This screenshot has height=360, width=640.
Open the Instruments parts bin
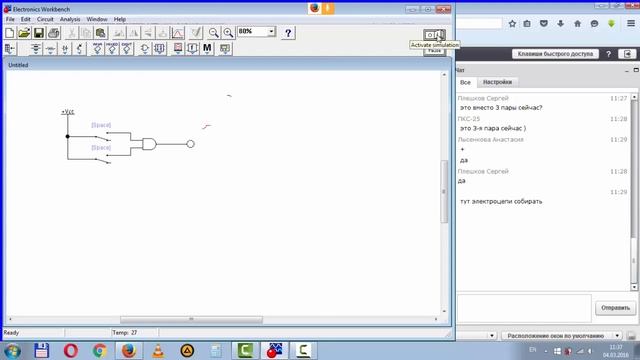pos(224,49)
